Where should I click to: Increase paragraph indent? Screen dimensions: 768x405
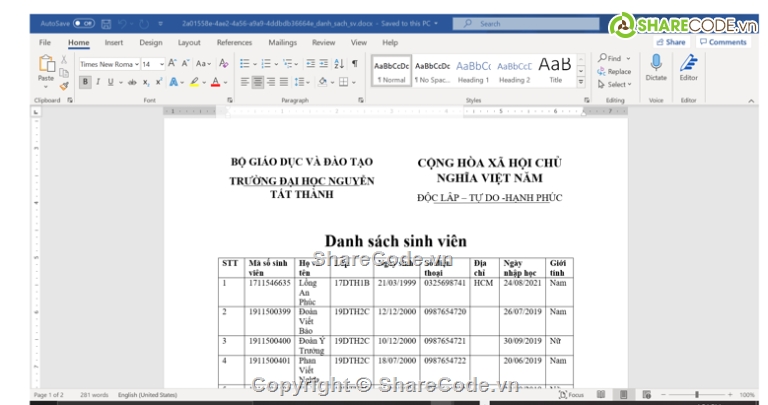point(324,64)
